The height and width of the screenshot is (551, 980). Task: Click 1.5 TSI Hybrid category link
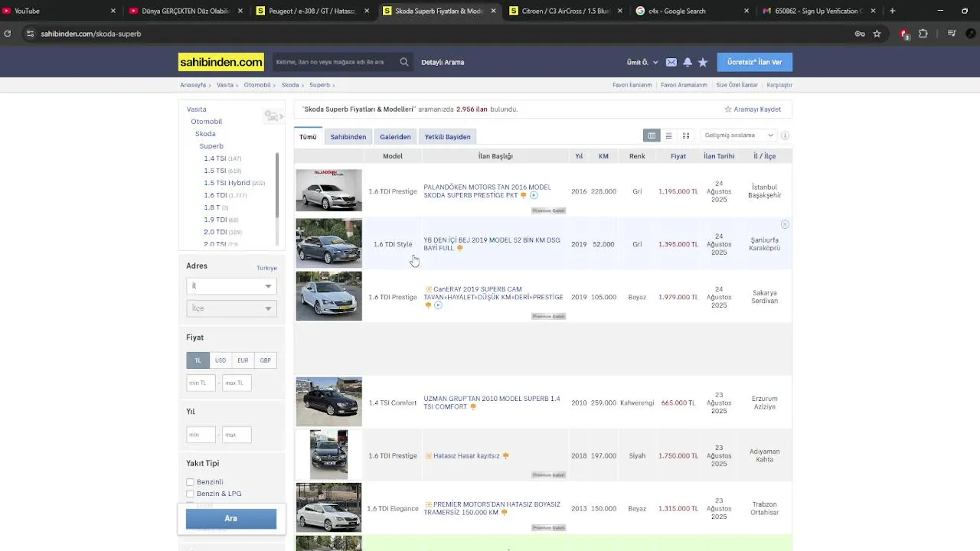(x=227, y=183)
